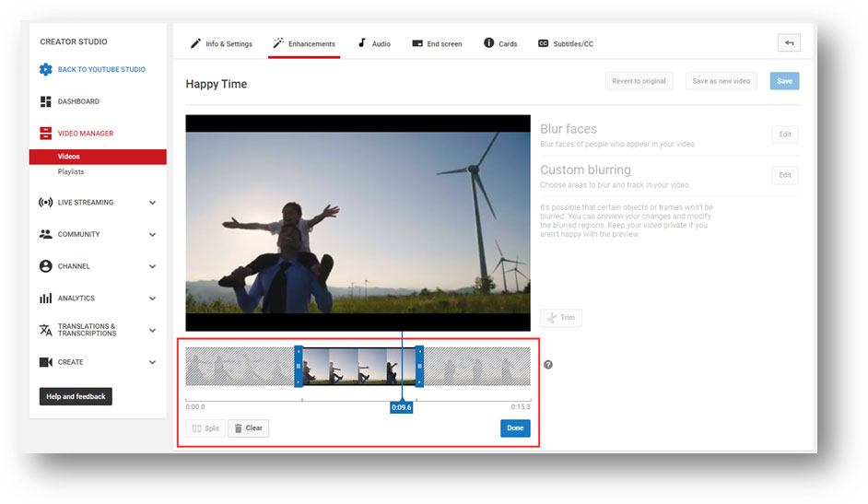Expand Translations & Transcriptions chevron

coord(152,330)
